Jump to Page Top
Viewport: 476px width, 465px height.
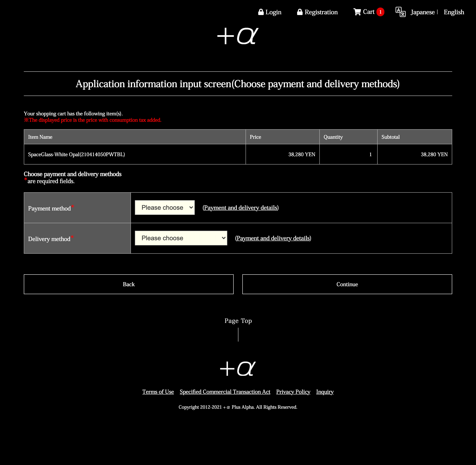click(x=238, y=321)
